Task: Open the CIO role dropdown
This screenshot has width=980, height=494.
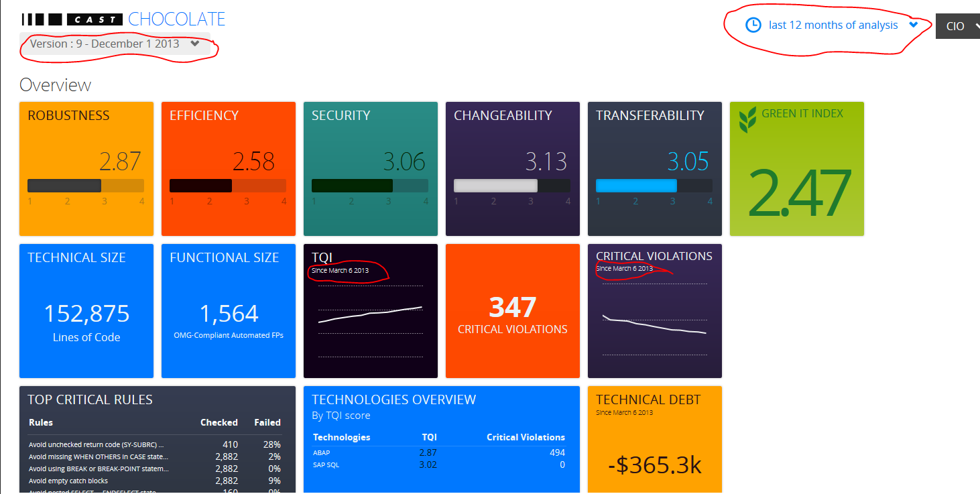Action: tap(958, 26)
